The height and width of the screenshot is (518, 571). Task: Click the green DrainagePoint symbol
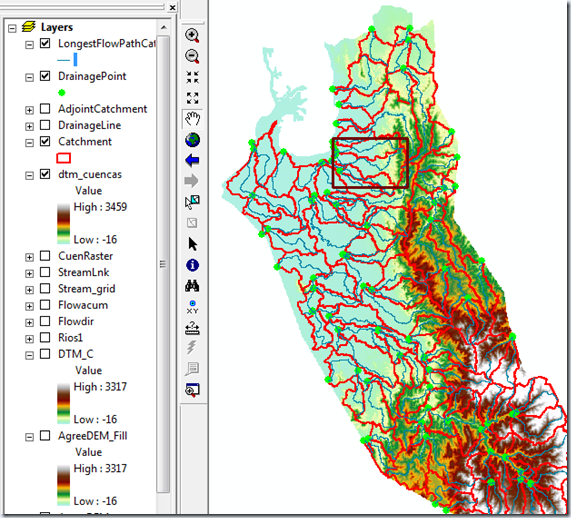click(x=62, y=93)
